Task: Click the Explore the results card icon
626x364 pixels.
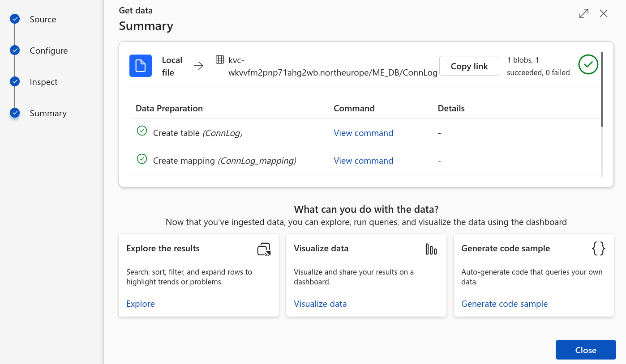Action: [x=264, y=249]
